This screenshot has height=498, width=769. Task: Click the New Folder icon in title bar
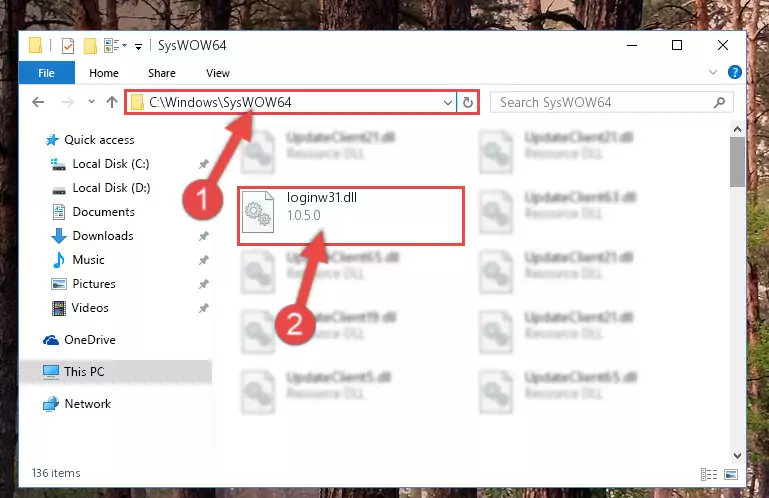(x=91, y=45)
